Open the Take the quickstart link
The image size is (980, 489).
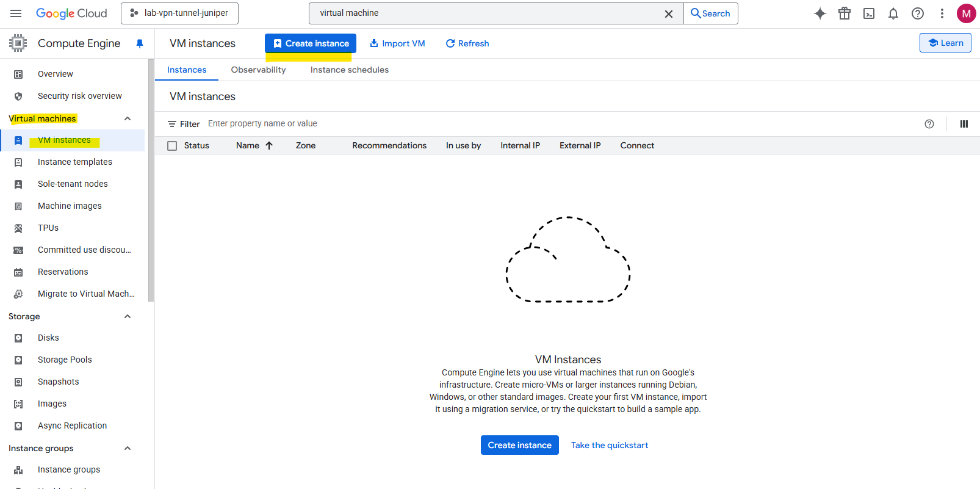tap(610, 445)
